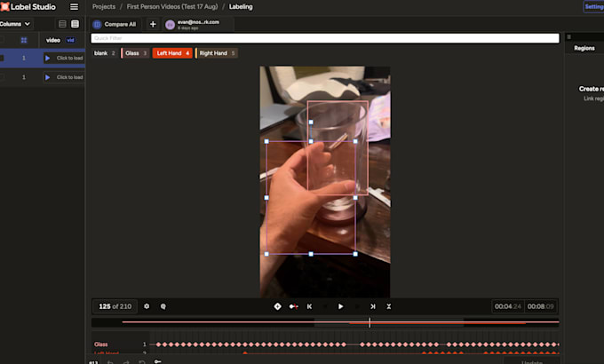The width and height of the screenshot is (604, 364).
Task: Click the zoom magnifier icon in video controls
Action: point(163,306)
